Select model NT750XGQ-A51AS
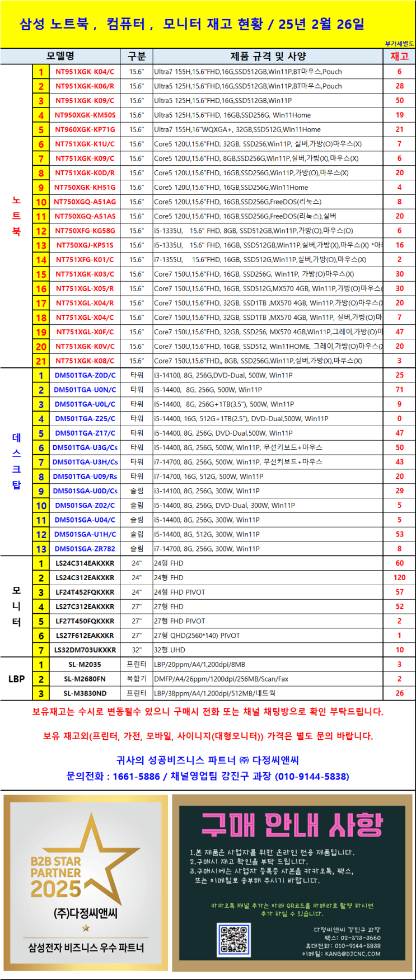416x980 pixels. 85,216
